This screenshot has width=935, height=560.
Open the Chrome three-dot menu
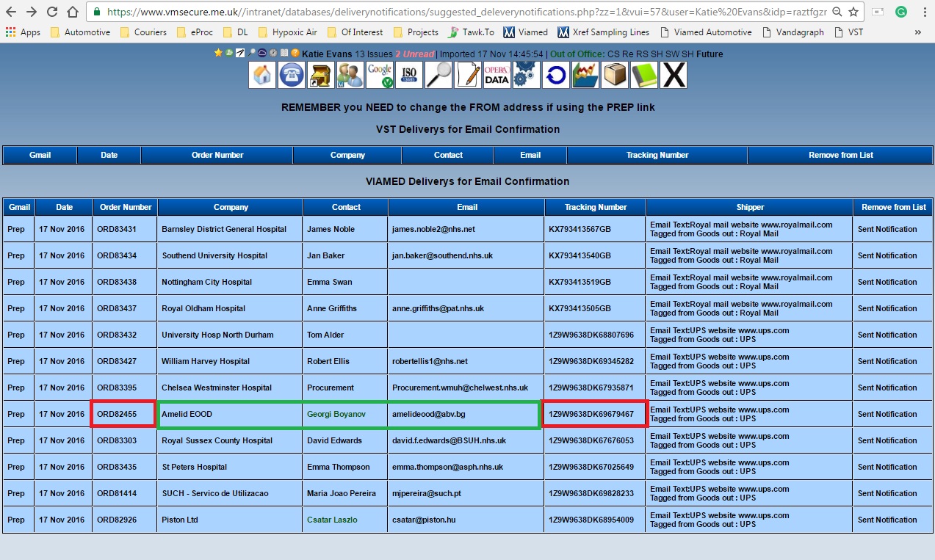click(924, 12)
